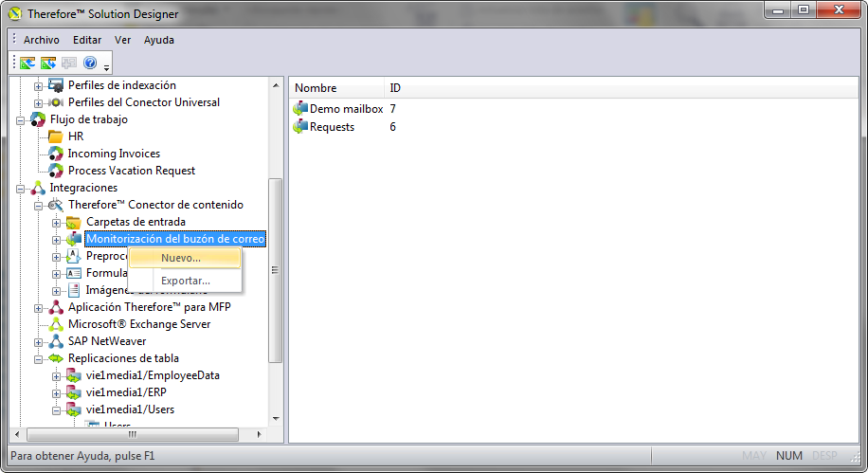
Task: Click the Carpetas de entrada folder icon
Action: (x=74, y=222)
